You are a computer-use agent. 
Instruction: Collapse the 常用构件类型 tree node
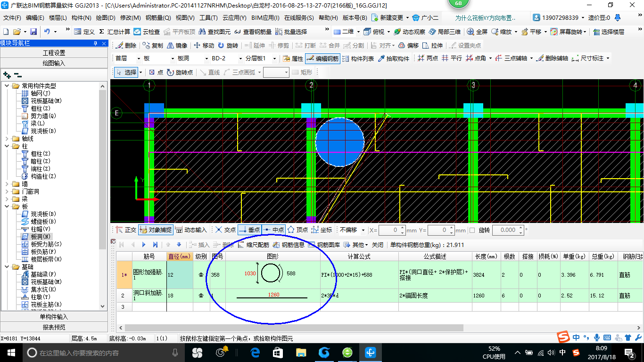pyautogui.click(x=7, y=86)
